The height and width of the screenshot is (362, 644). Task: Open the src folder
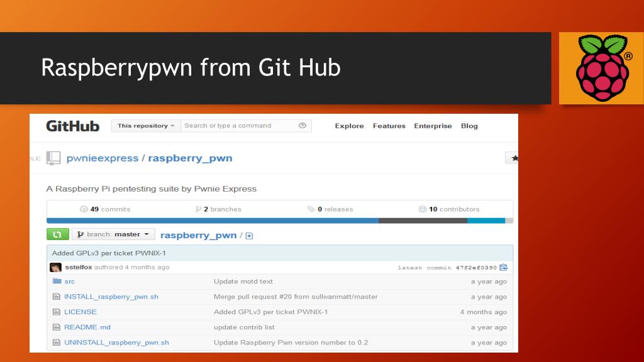69,282
